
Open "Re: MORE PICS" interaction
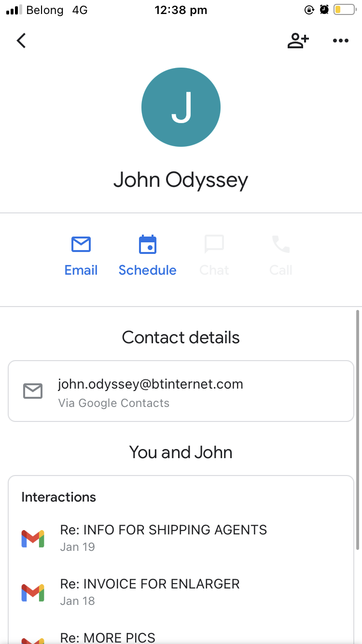click(108, 637)
